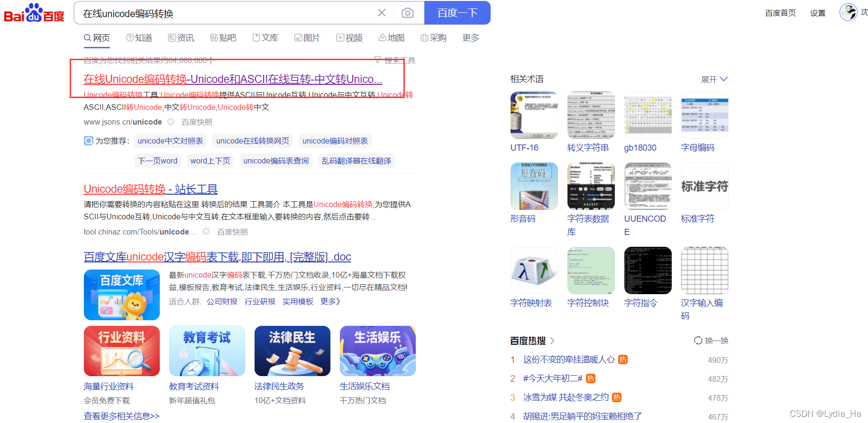868x423 pixels.
Task: Click the 百度文库 thumbnail image
Action: (x=122, y=295)
